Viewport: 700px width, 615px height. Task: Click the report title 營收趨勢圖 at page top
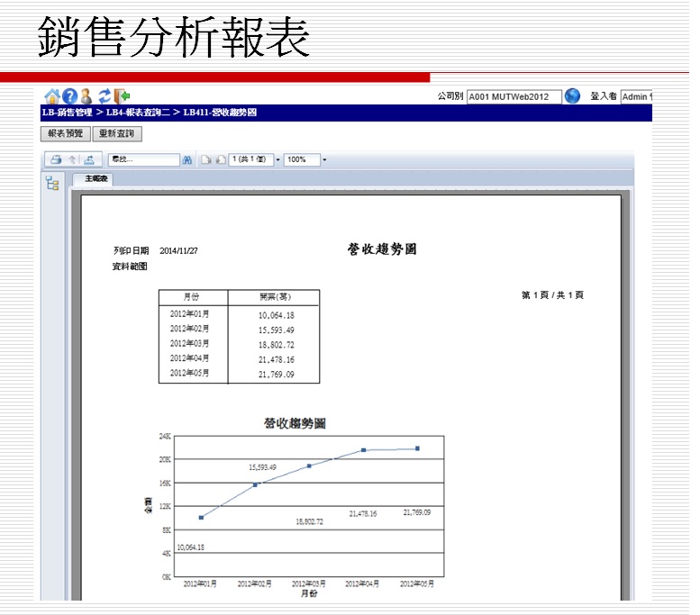[x=382, y=249]
